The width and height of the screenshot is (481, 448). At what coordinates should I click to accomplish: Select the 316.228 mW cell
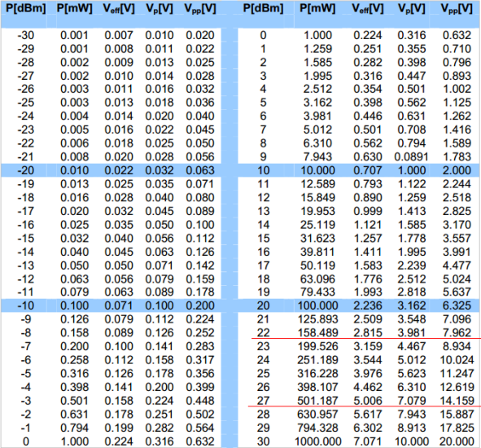(317, 374)
